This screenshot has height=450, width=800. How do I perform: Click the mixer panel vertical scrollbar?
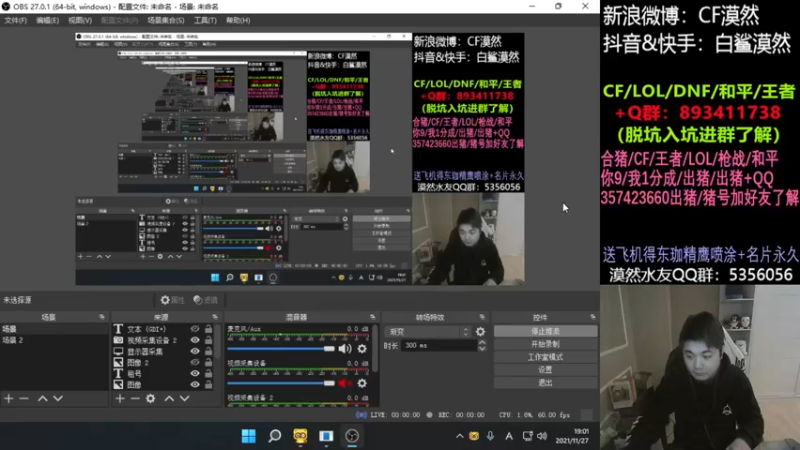[376, 348]
